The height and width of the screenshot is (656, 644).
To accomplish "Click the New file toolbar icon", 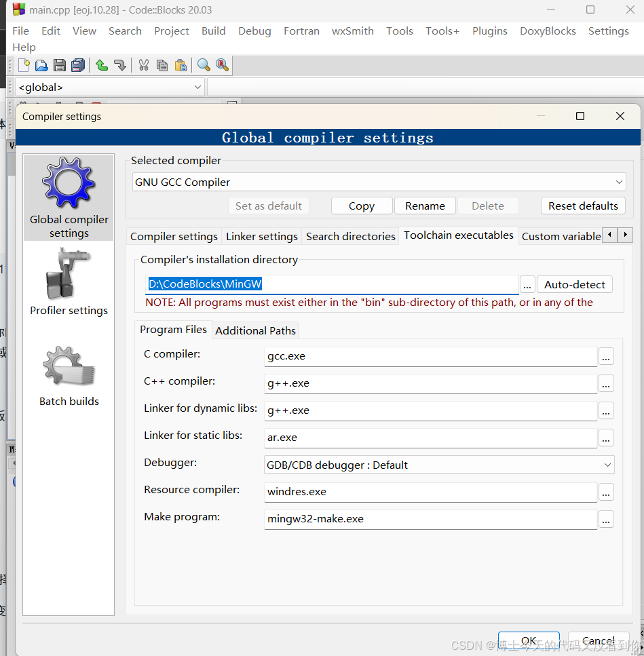I will [24, 65].
